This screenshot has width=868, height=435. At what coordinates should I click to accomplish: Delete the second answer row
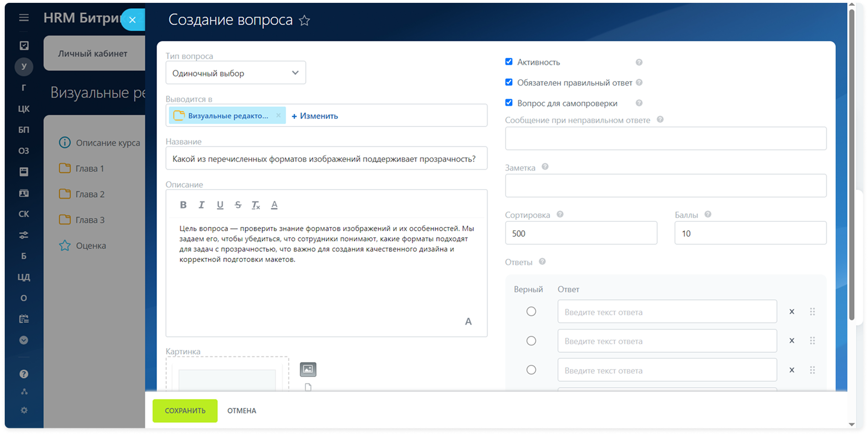coord(792,341)
